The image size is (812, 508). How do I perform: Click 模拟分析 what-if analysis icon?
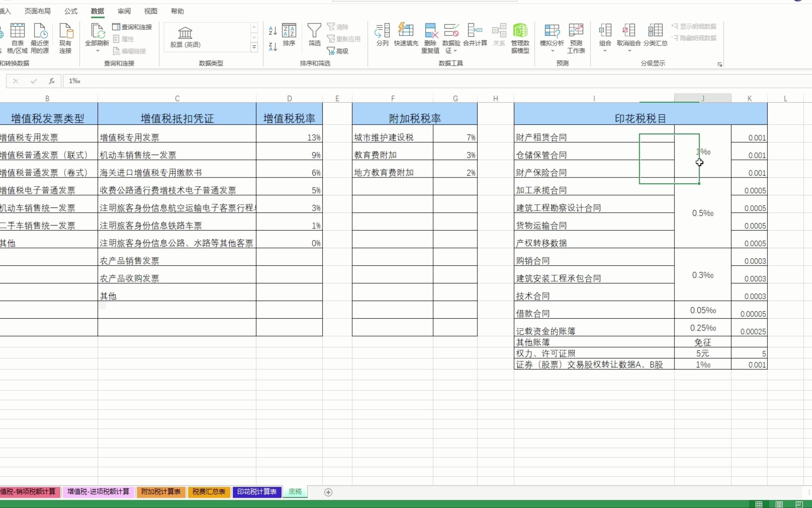point(552,31)
